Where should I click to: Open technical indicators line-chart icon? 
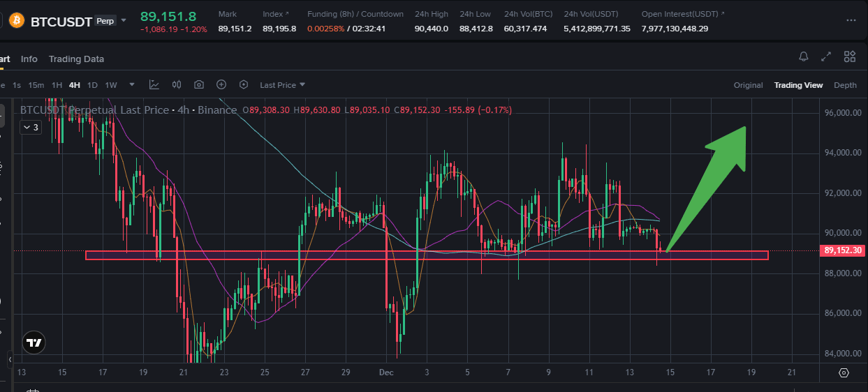[x=154, y=84]
